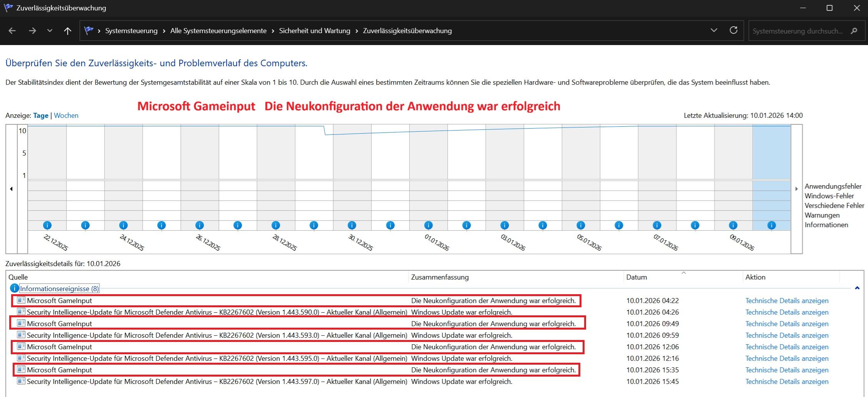Viewport: 868px width, 397px height.
Task: Select the info icon for 02.01.2026
Action: click(x=466, y=225)
